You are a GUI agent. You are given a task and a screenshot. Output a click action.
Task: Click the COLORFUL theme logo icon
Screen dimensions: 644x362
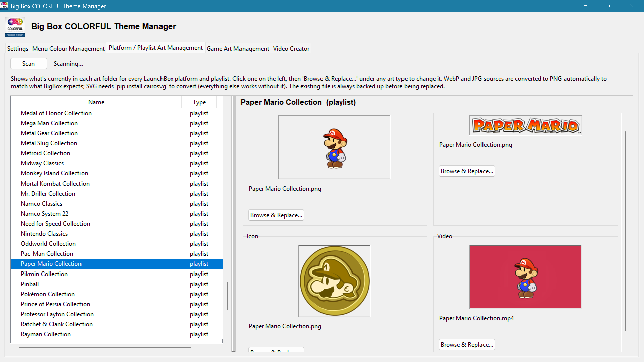[x=15, y=26]
